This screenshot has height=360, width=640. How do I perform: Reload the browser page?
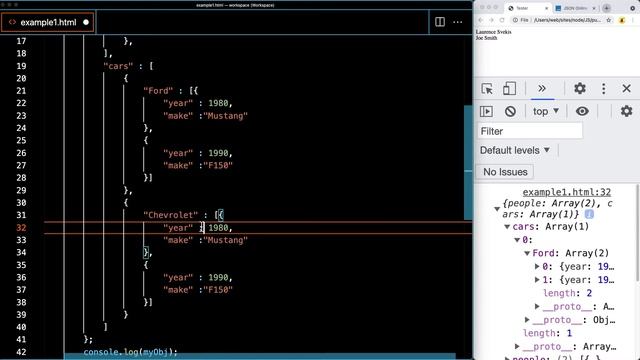(502, 20)
